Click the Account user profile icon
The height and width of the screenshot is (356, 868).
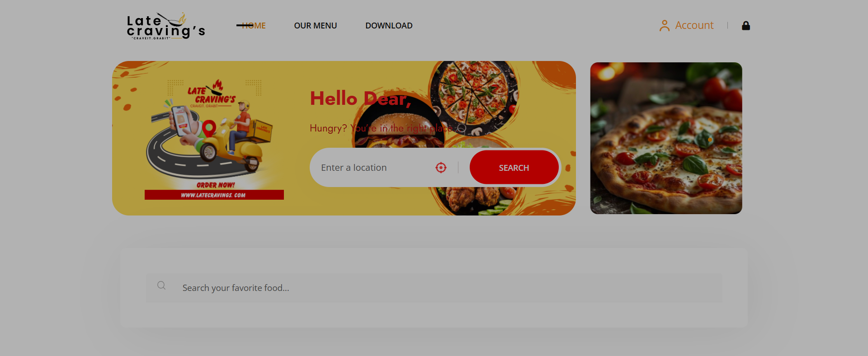click(664, 26)
